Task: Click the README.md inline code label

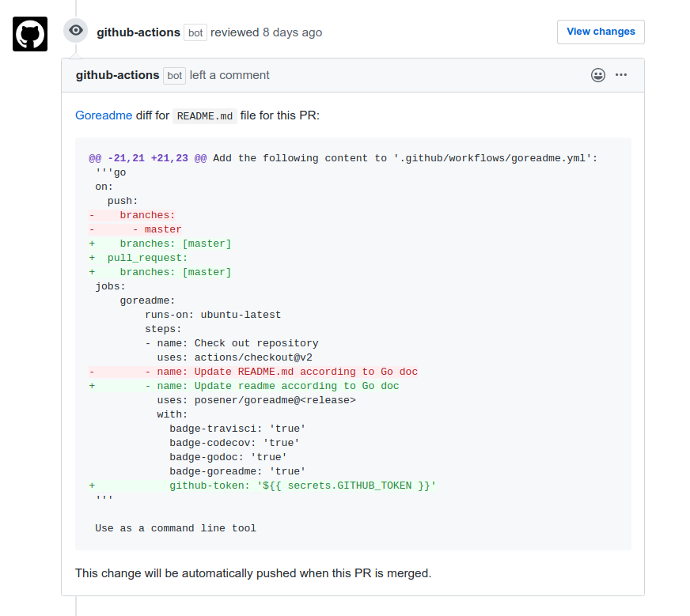Action: 204,115
